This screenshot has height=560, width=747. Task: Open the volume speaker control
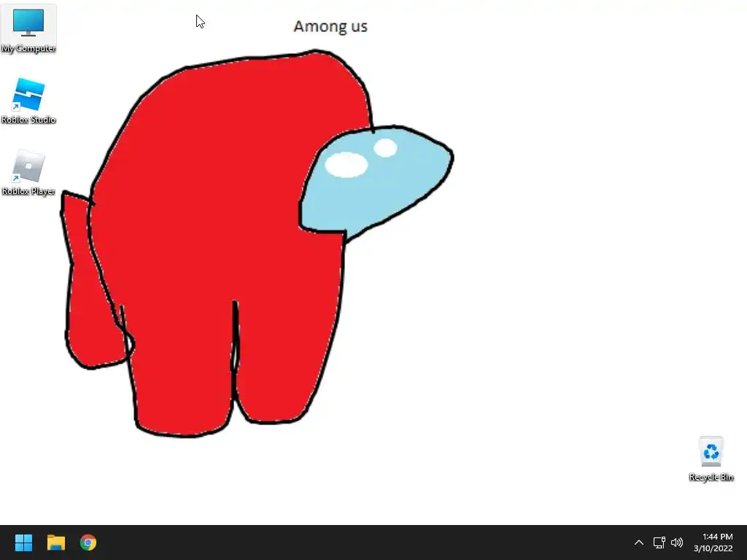pos(677,542)
